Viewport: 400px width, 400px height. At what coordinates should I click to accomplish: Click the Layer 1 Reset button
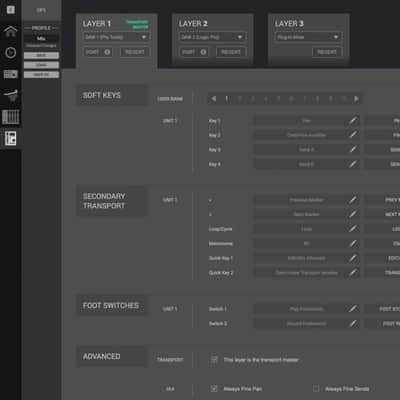[x=135, y=52]
